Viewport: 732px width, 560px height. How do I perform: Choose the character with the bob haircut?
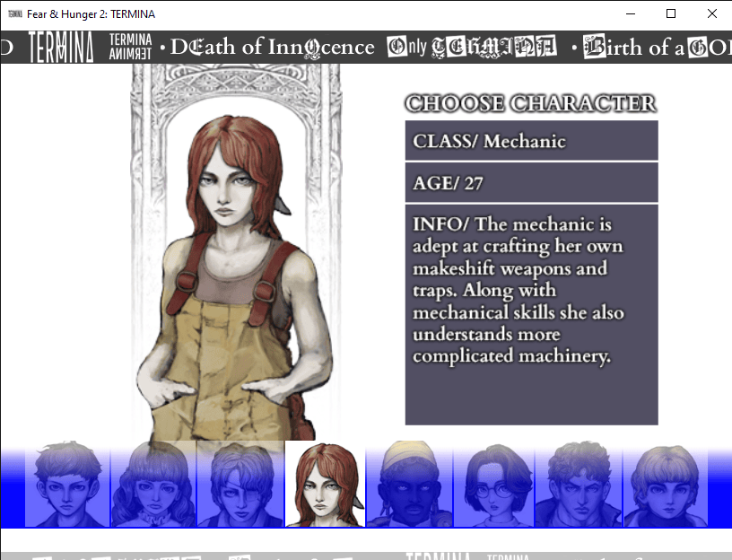pyautogui.click(x=666, y=484)
